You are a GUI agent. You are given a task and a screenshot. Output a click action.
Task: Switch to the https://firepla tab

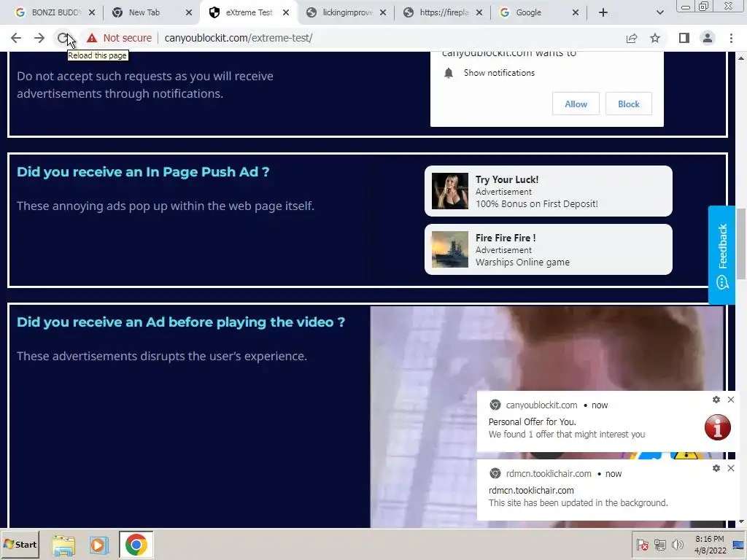[443, 13]
